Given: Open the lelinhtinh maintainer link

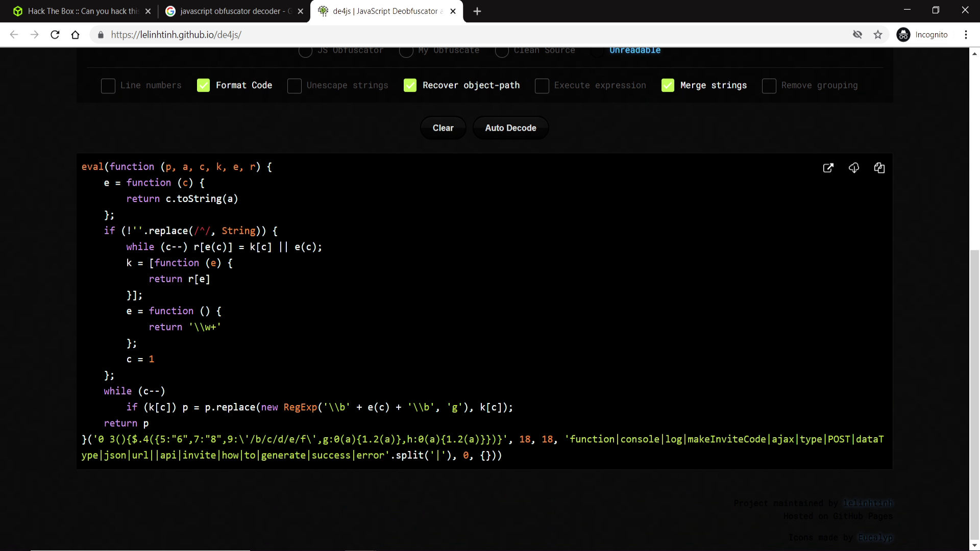Looking at the screenshot, I should coord(868,504).
